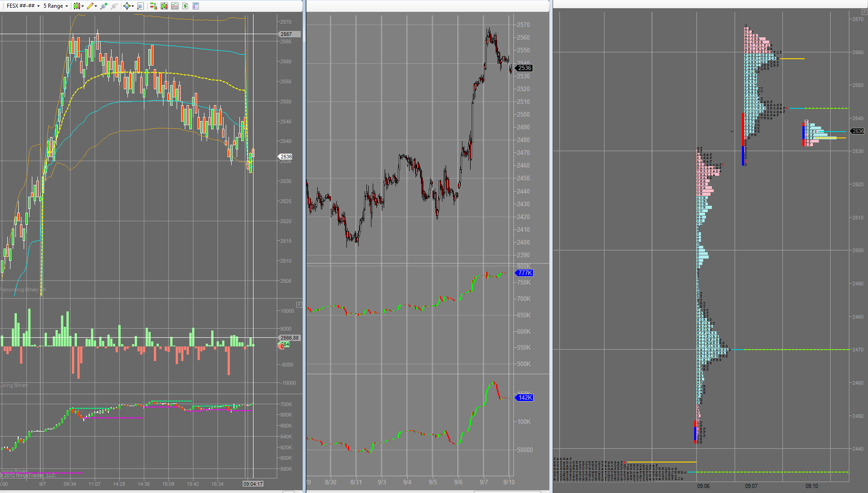Toggle the Chart Trader icon
868x493 pixels.
point(153,6)
